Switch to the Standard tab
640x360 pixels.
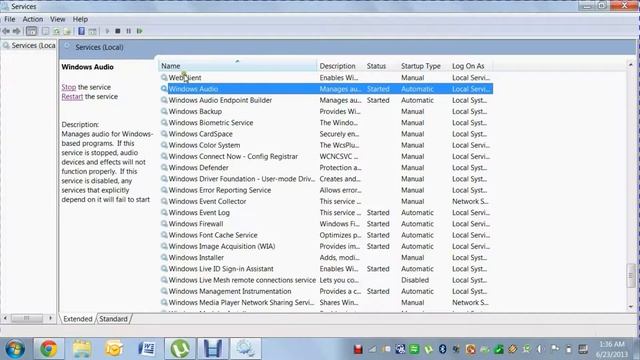pyautogui.click(x=113, y=319)
